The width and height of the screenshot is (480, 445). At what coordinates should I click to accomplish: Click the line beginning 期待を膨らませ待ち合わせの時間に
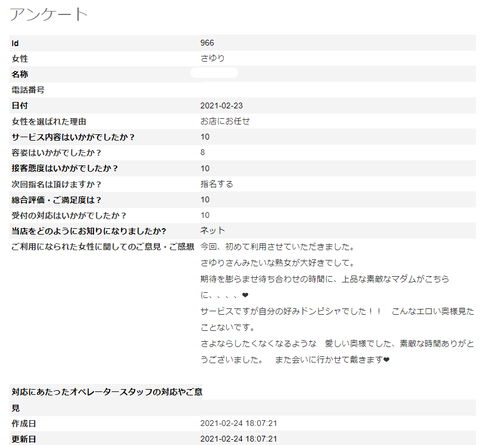(325, 279)
